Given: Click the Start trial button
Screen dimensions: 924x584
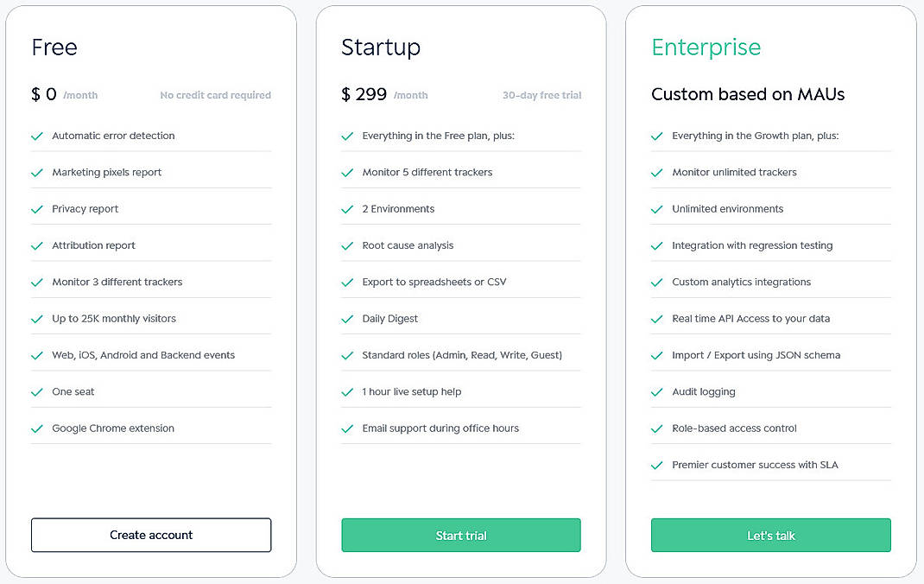Looking at the screenshot, I should point(460,535).
